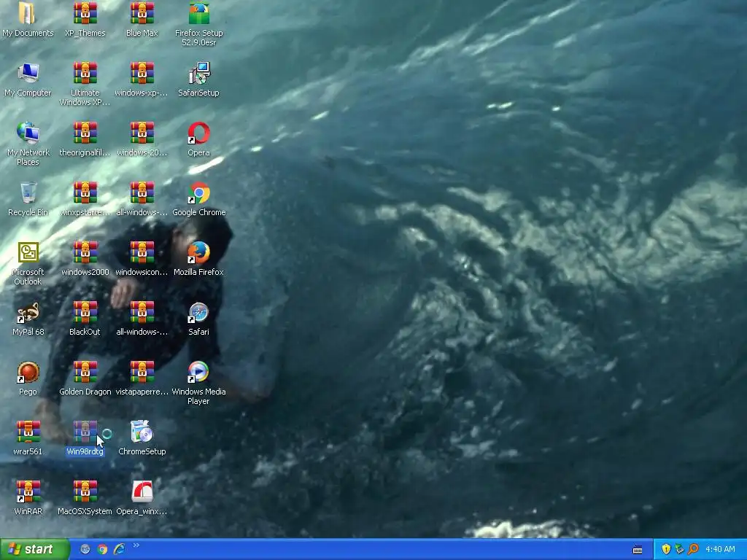Click the safely remove hardware tray icon
This screenshot has width=747, height=560.
tap(679, 549)
